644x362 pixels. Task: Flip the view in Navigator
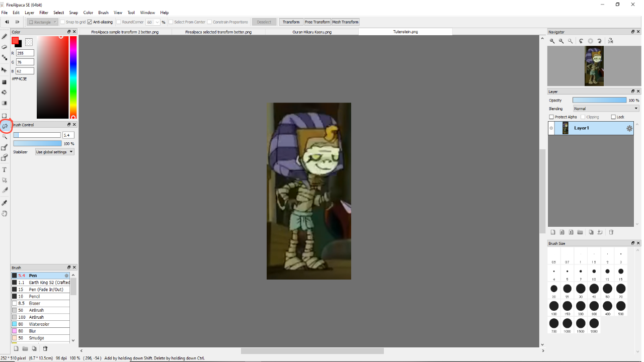(x=610, y=41)
